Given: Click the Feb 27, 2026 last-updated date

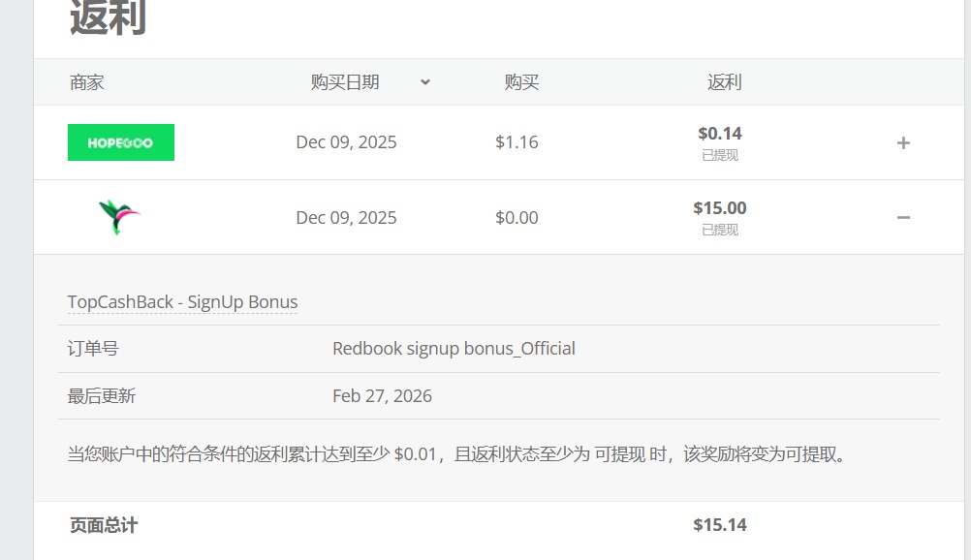Looking at the screenshot, I should pyautogui.click(x=382, y=396).
